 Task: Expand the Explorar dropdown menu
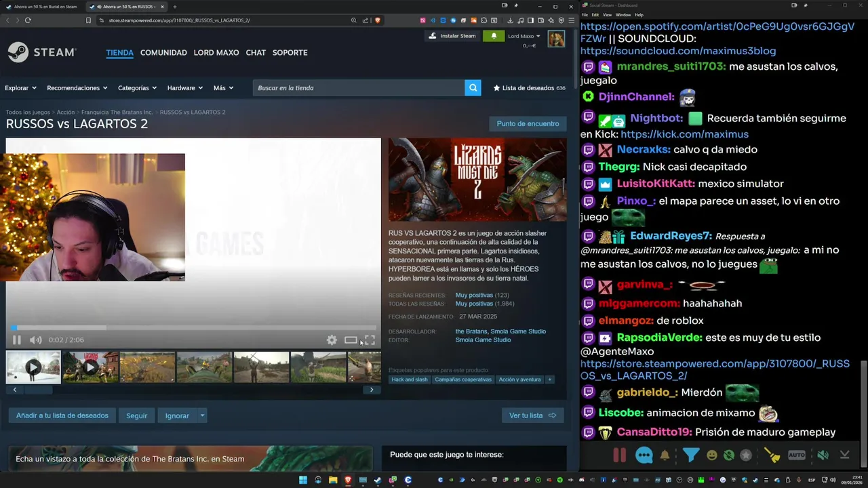[x=20, y=88]
